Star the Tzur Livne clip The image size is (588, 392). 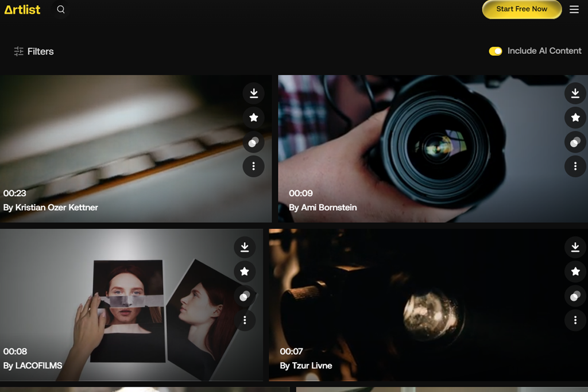coord(575,271)
